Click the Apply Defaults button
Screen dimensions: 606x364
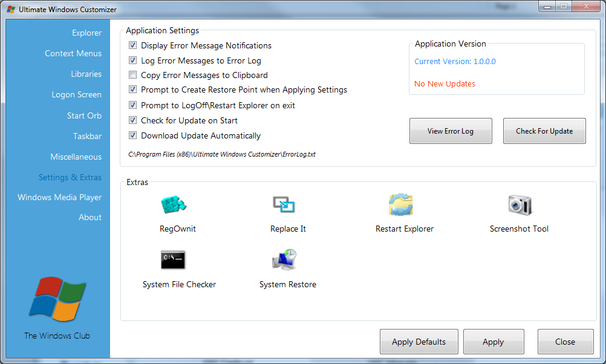click(x=419, y=342)
